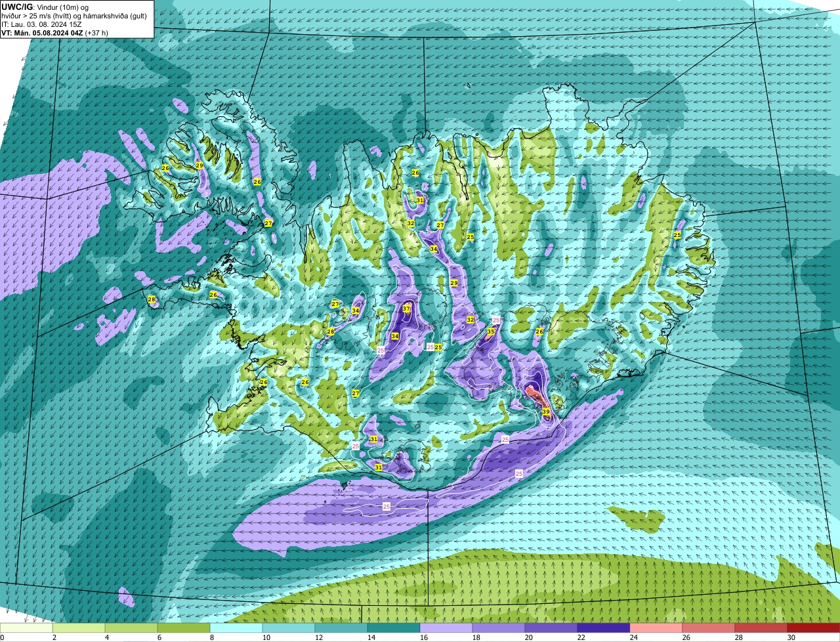The height and width of the screenshot is (642, 840).
Task: Click the legend scale number 10
Action: pyautogui.click(x=266, y=637)
